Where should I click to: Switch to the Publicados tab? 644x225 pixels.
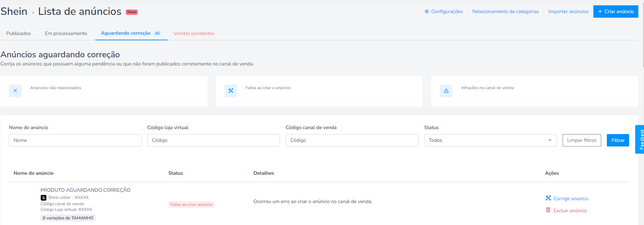[18, 34]
